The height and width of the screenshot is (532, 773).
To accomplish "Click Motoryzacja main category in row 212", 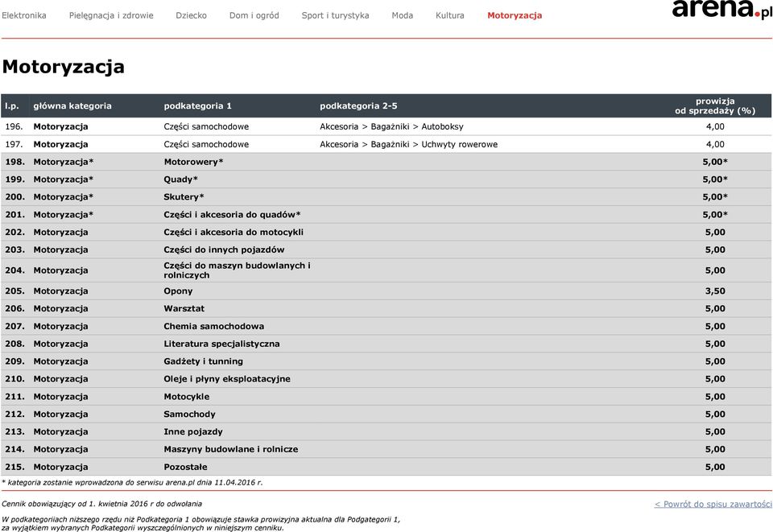I will coord(60,414).
